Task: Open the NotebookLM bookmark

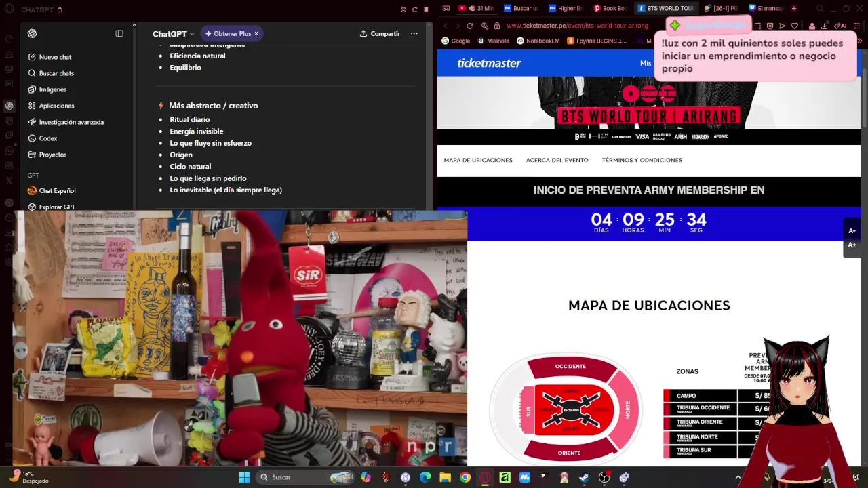Action: click(x=538, y=41)
